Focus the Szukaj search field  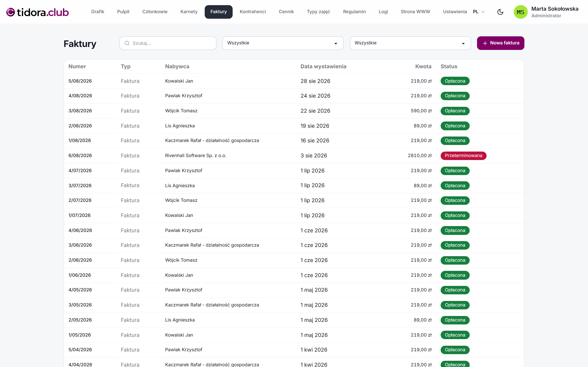pyautogui.click(x=168, y=43)
